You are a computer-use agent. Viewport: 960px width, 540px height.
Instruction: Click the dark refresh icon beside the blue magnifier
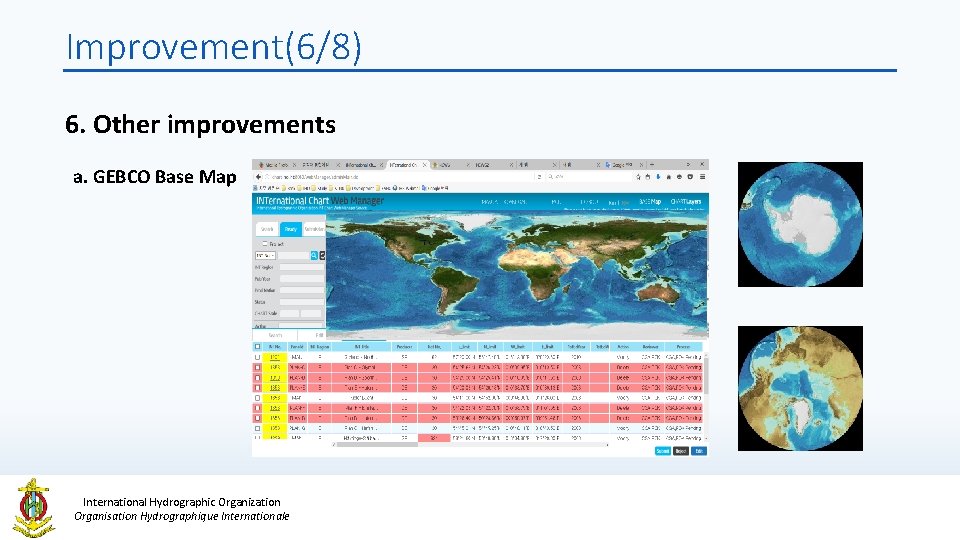pyautogui.click(x=322, y=255)
